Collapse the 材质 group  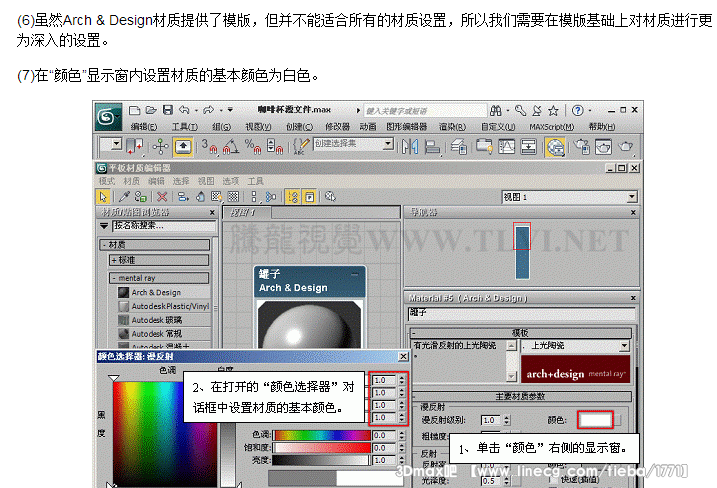[155, 245]
